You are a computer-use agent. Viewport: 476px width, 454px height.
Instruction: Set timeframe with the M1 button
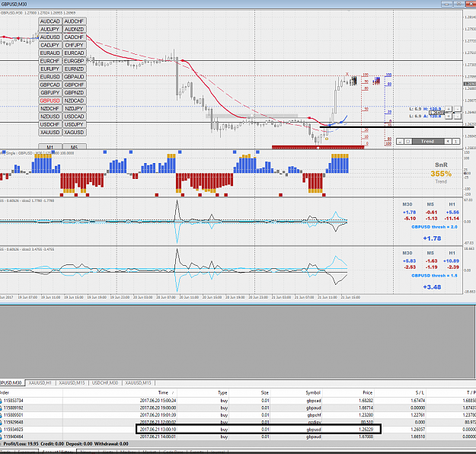point(50,147)
